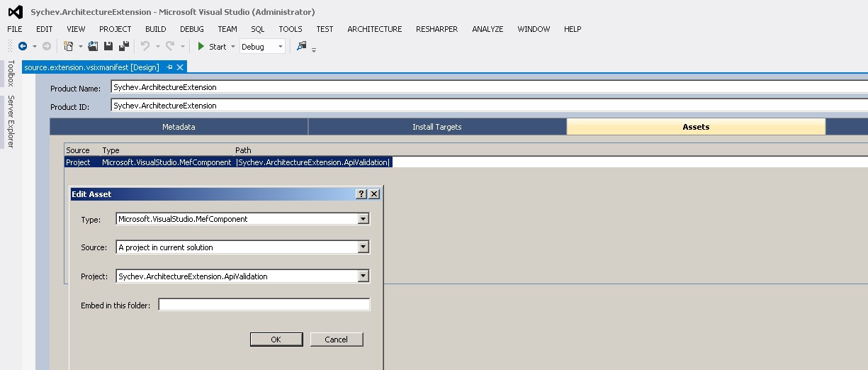868x370 pixels.
Task: Click the Navigate Forward arrow icon
Action: [47, 46]
